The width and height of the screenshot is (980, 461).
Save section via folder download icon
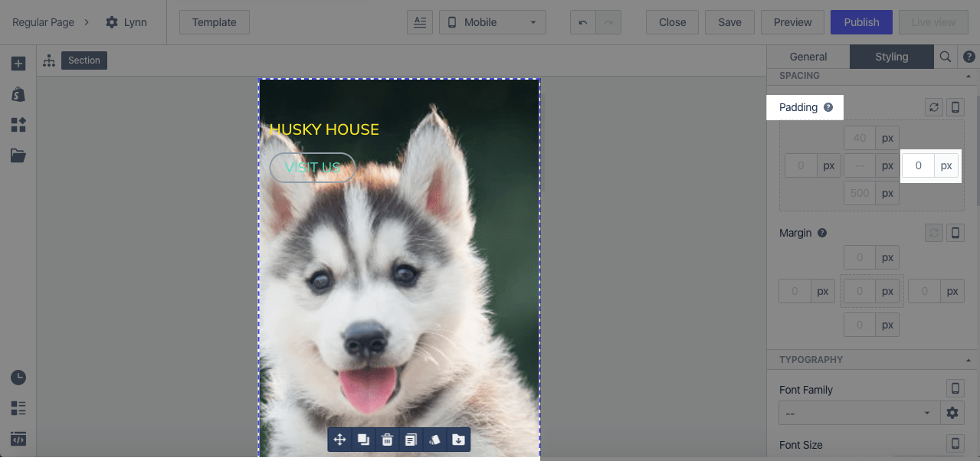pyautogui.click(x=458, y=440)
